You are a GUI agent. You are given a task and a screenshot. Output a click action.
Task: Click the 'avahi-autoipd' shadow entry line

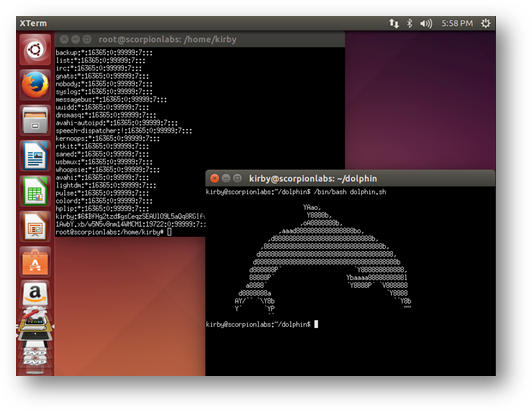click(116, 123)
